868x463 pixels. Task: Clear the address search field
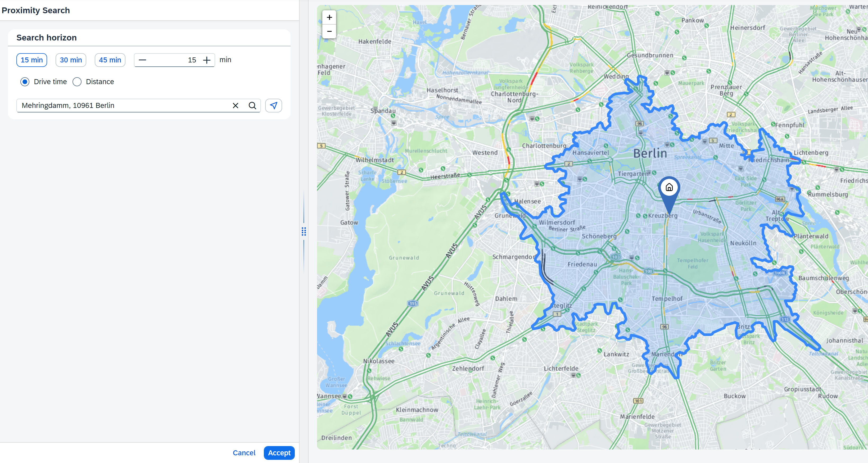(x=236, y=106)
